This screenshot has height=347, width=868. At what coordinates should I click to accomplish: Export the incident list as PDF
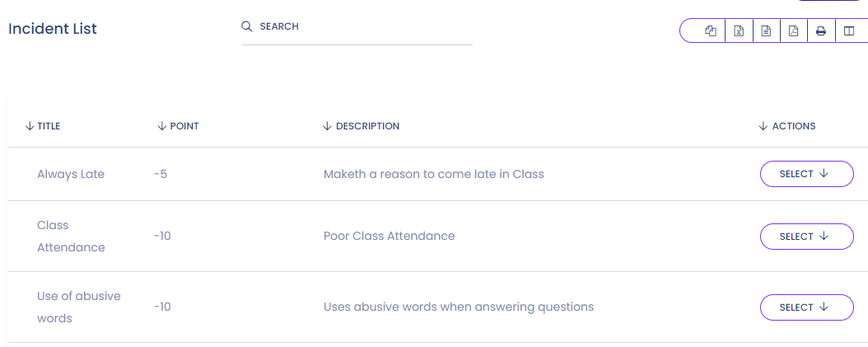(x=793, y=31)
